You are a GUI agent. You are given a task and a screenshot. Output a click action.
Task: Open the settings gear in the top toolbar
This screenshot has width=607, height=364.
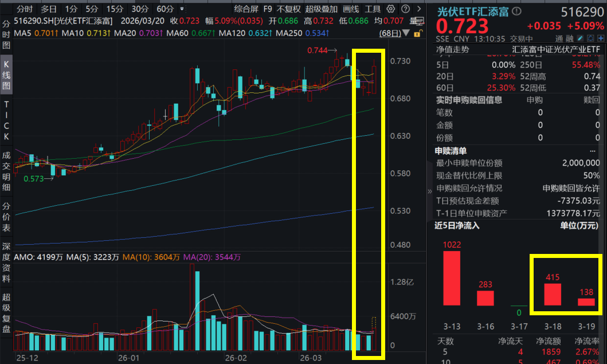pyautogui.click(x=390, y=9)
